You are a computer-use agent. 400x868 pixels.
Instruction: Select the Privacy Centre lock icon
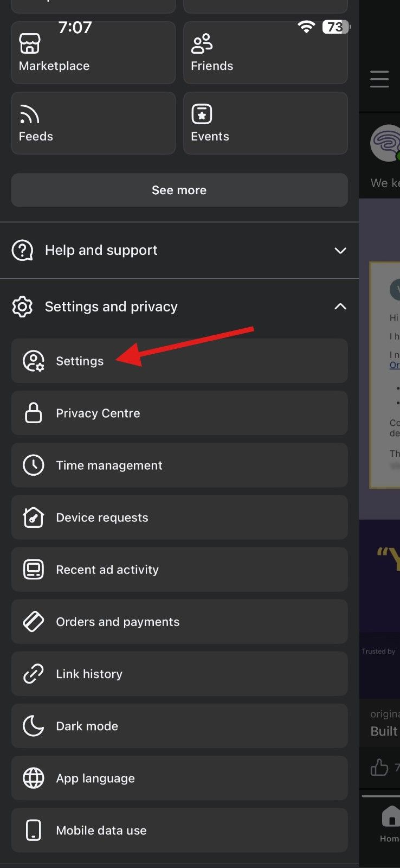coord(33,413)
